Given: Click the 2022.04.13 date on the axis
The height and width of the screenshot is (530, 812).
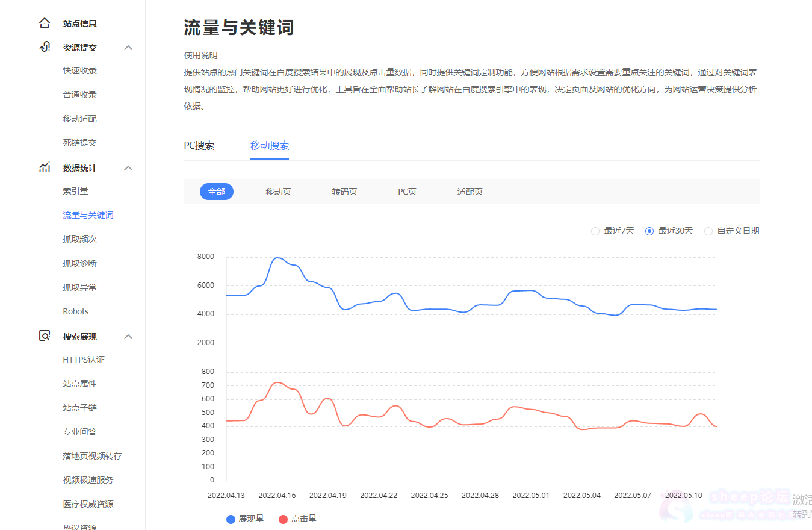Looking at the screenshot, I should pos(226,495).
